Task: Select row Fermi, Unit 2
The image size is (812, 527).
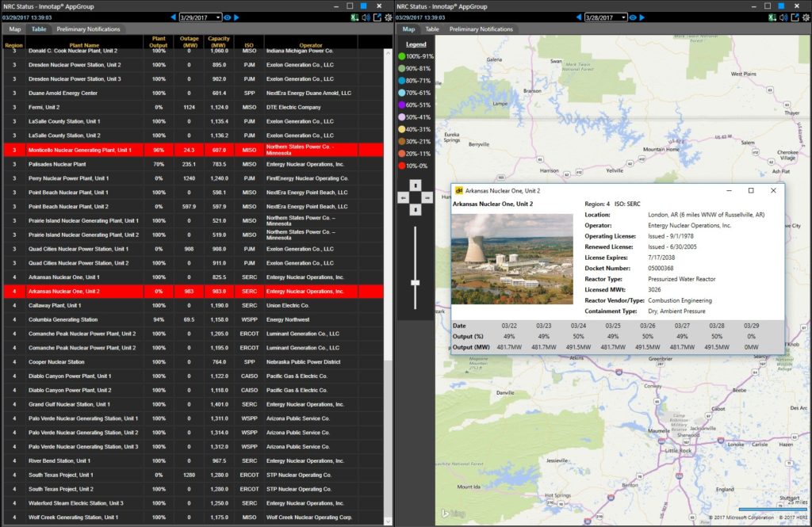Action: click(x=193, y=107)
